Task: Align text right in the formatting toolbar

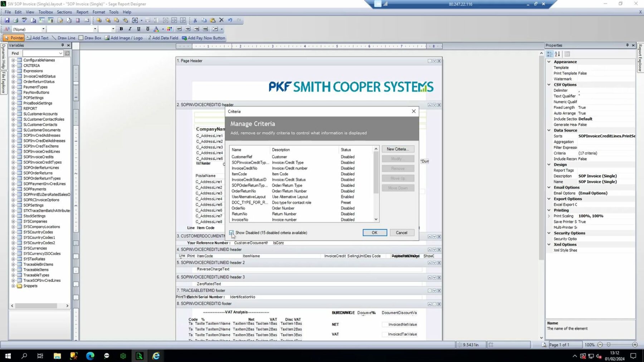Action: 196,29
